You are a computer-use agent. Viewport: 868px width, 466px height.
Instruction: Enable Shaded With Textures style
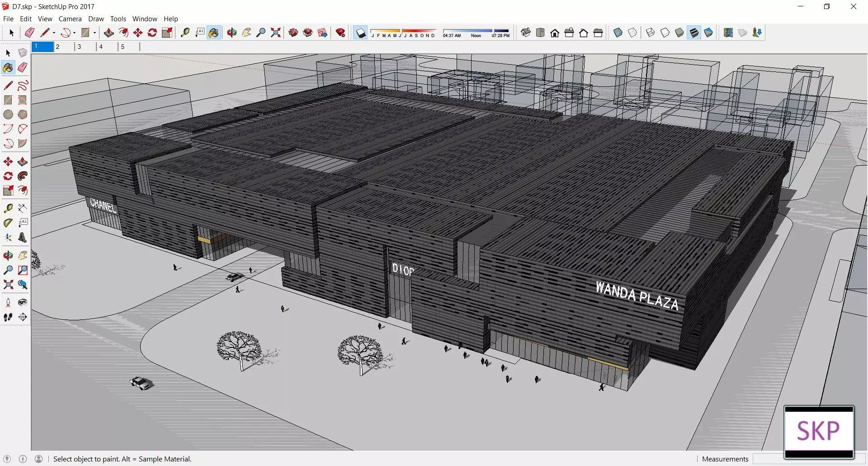pos(694,33)
